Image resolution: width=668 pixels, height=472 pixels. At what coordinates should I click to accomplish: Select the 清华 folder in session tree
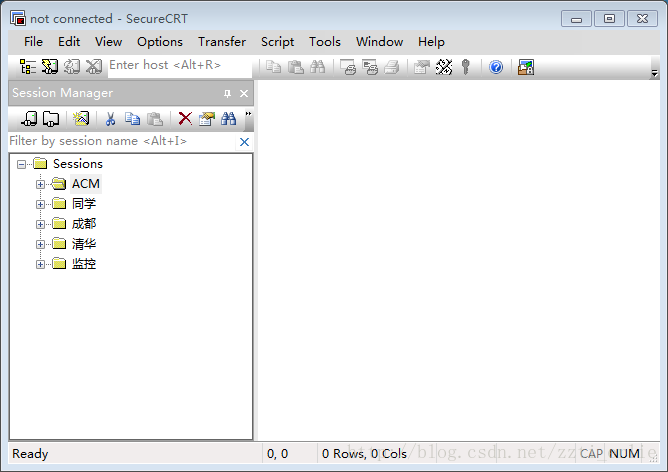84,244
